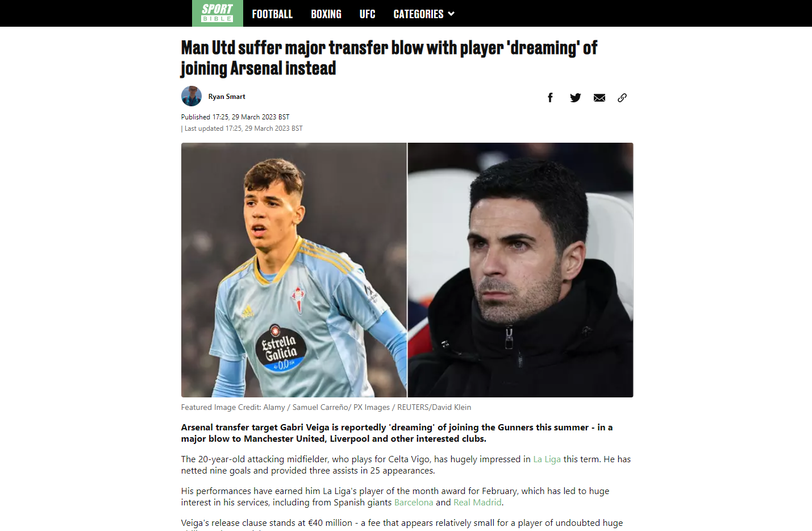Open the Ryan Smart author link

(227, 97)
